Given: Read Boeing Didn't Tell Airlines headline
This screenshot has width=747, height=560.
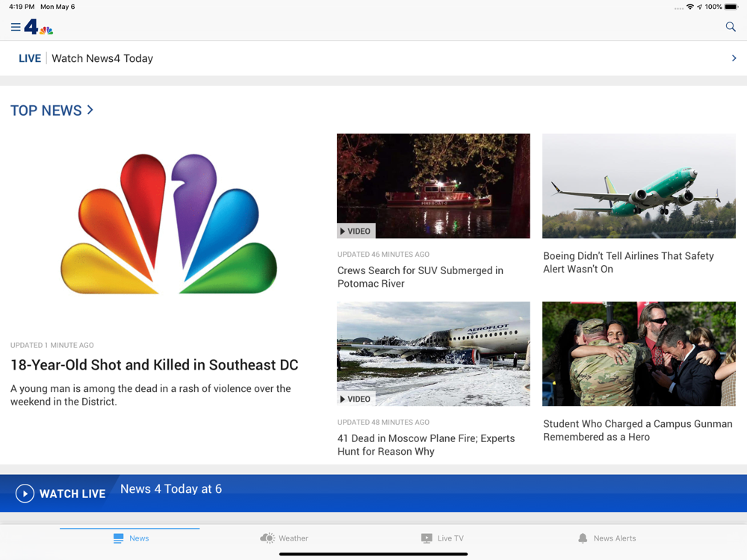Looking at the screenshot, I should point(628,262).
